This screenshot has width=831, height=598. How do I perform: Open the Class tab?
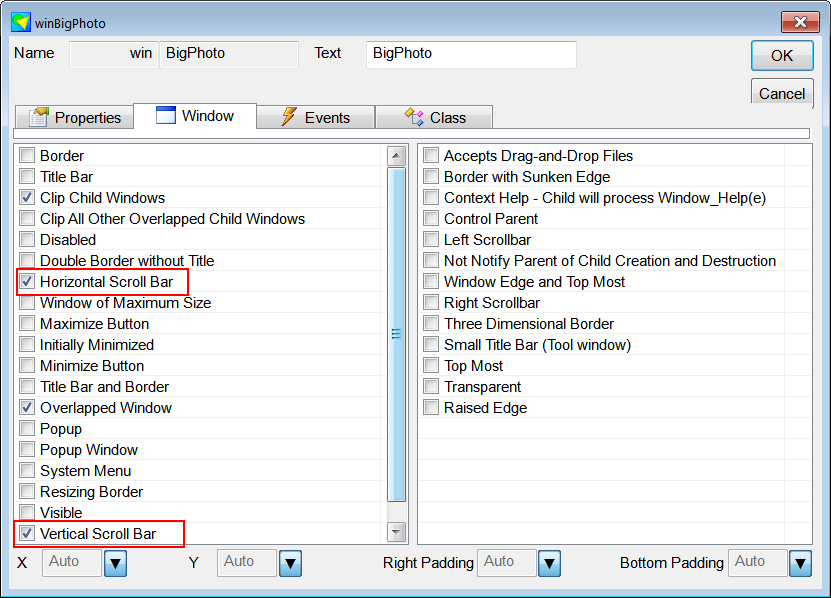click(434, 117)
